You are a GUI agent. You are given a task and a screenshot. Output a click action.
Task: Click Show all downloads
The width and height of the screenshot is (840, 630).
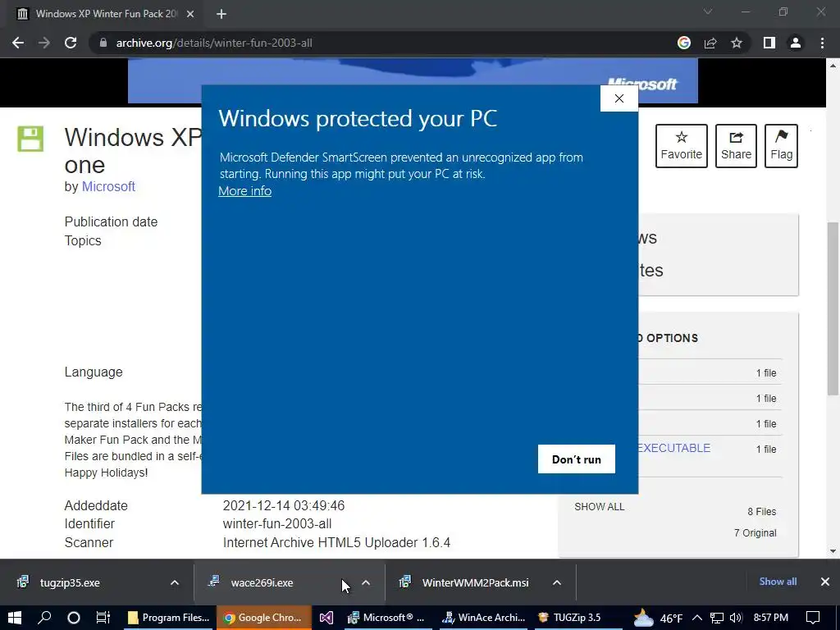coord(778,582)
